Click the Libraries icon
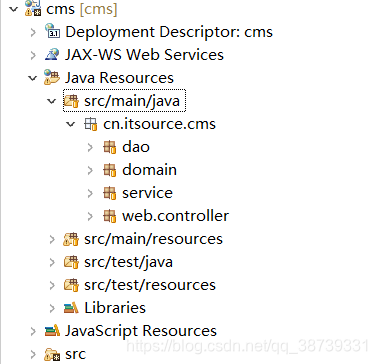 point(71,308)
